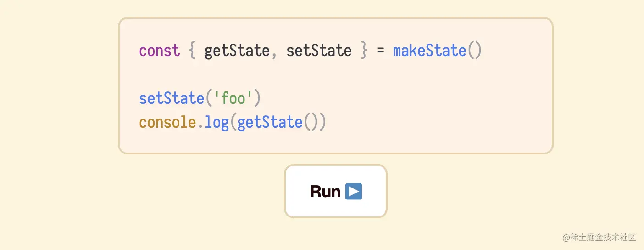Click the 'const' keyword
The image size is (644, 250).
160,50
